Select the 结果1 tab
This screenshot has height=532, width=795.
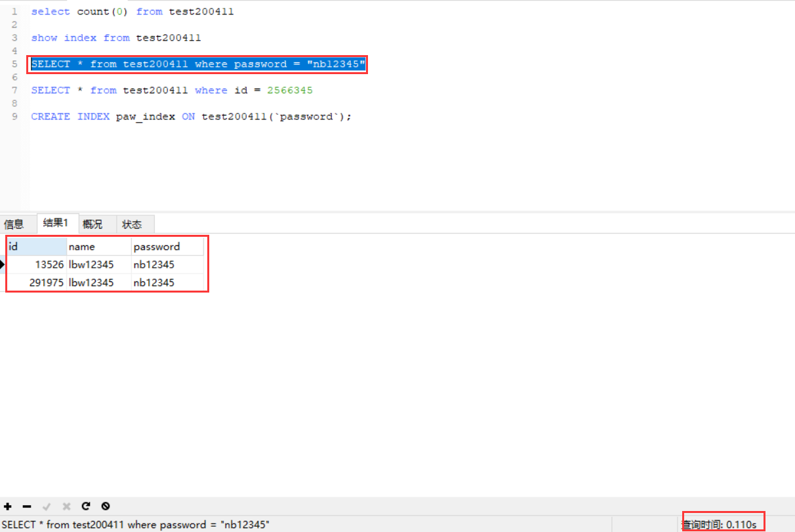point(56,223)
